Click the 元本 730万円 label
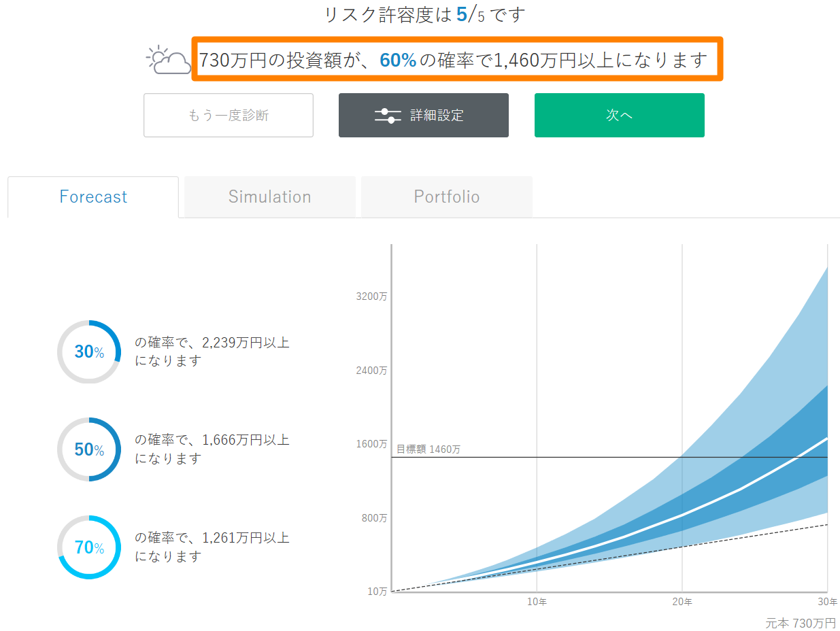 (801, 624)
